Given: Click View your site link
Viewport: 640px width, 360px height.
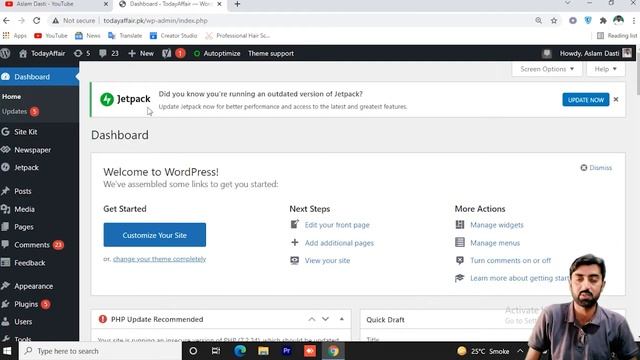Looking at the screenshot, I should point(327,260).
